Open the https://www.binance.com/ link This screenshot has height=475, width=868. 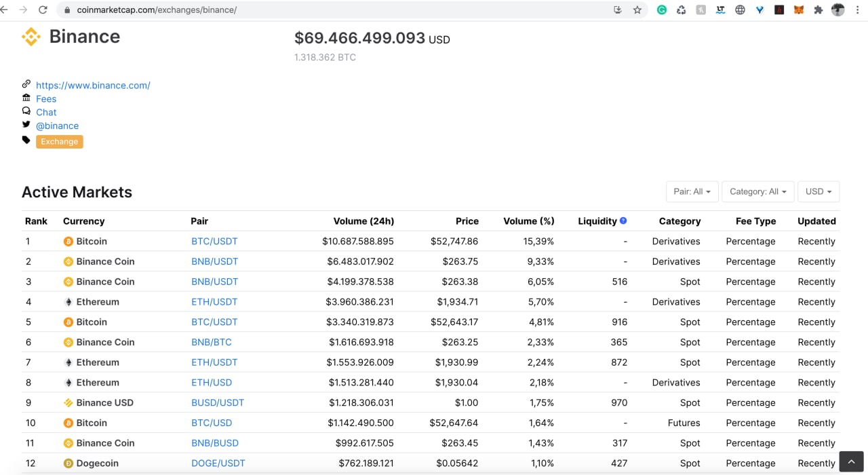93,85
